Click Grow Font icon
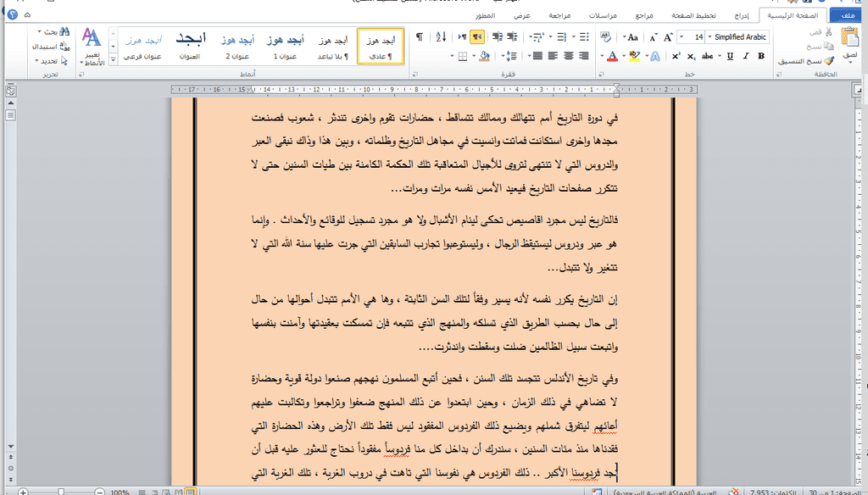The height and width of the screenshot is (495, 868). click(x=668, y=37)
